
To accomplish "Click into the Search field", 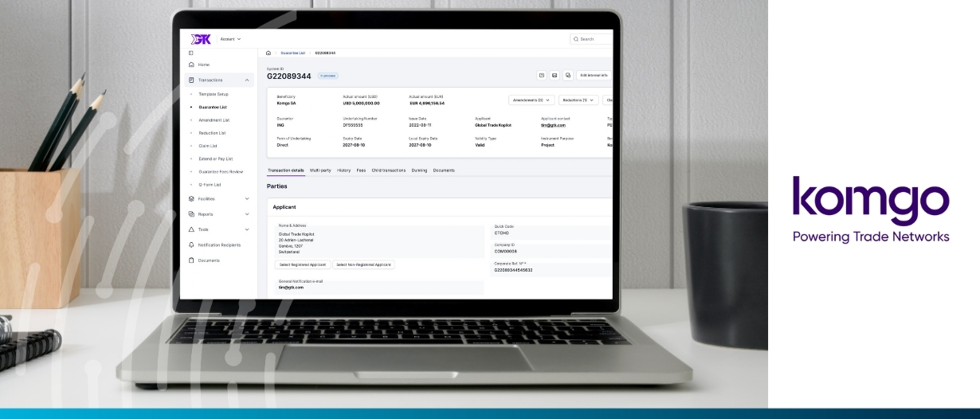I will tap(591, 39).
